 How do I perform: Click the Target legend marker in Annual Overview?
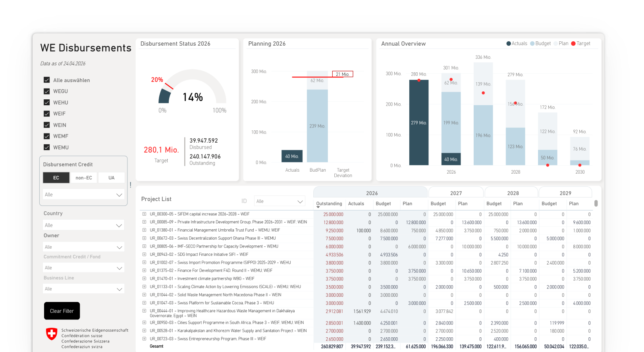pyautogui.click(x=573, y=44)
